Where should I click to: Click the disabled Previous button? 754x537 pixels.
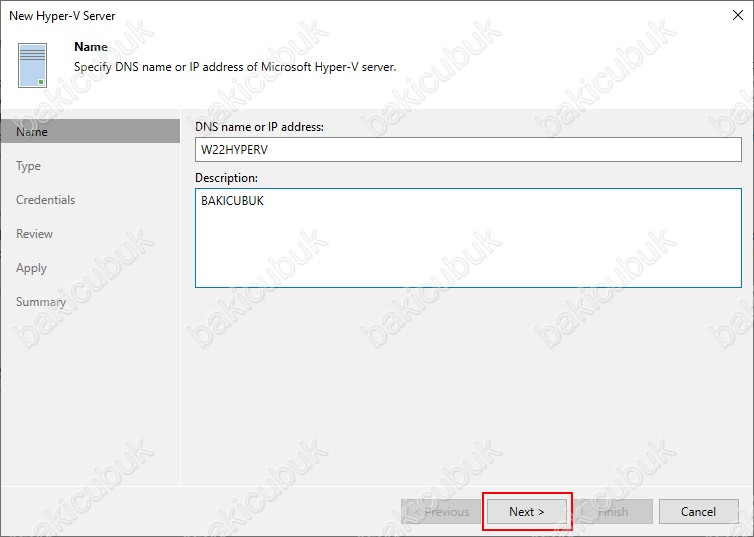441,512
